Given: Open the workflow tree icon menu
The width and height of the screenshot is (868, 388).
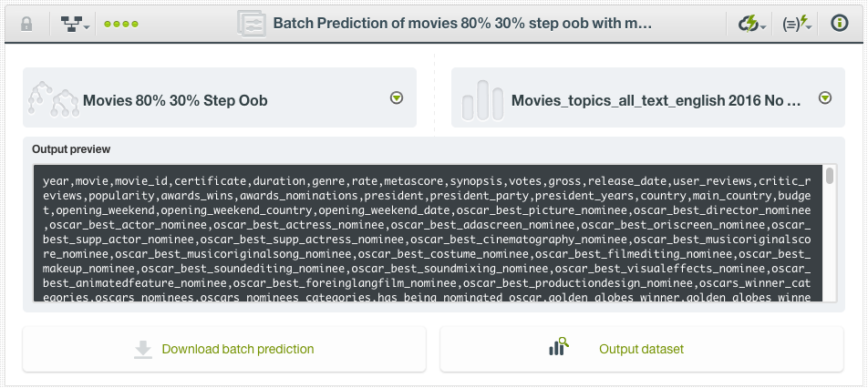Looking at the screenshot, I should coord(75,25).
